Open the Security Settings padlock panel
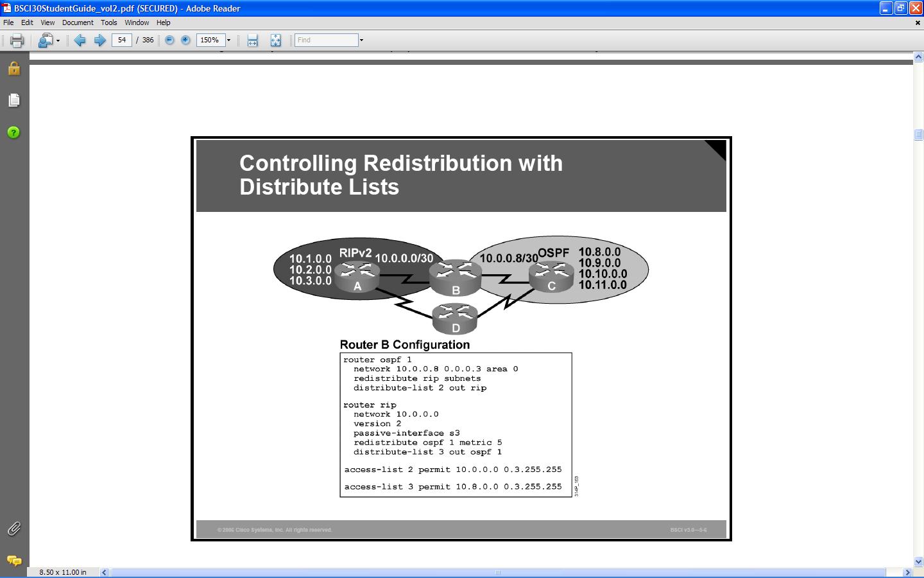 pos(13,69)
